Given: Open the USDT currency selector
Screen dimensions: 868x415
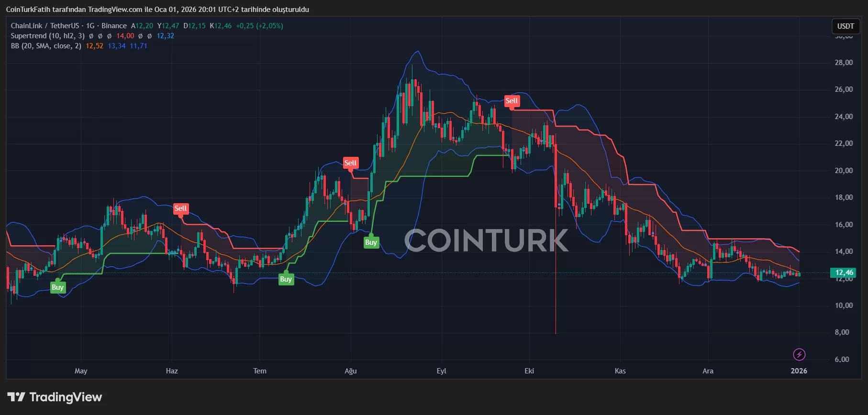Looking at the screenshot, I should click(x=846, y=26).
